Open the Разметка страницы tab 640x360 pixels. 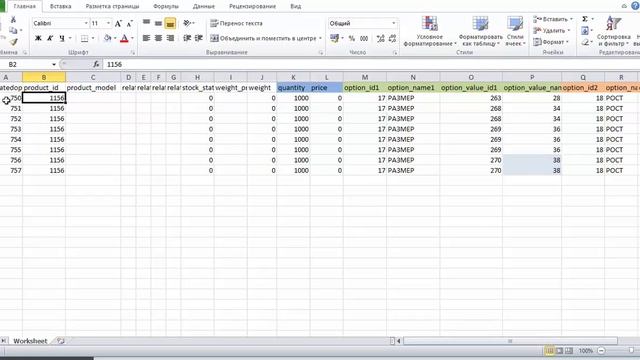click(x=112, y=6)
